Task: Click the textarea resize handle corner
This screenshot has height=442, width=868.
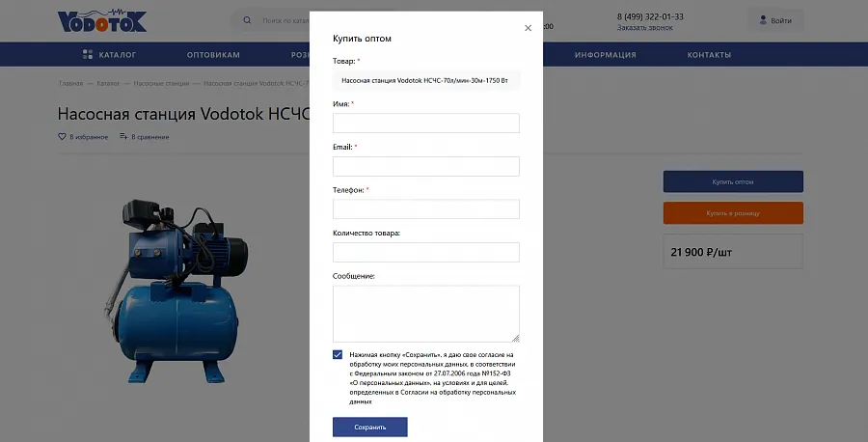Action: pyautogui.click(x=515, y=338)
